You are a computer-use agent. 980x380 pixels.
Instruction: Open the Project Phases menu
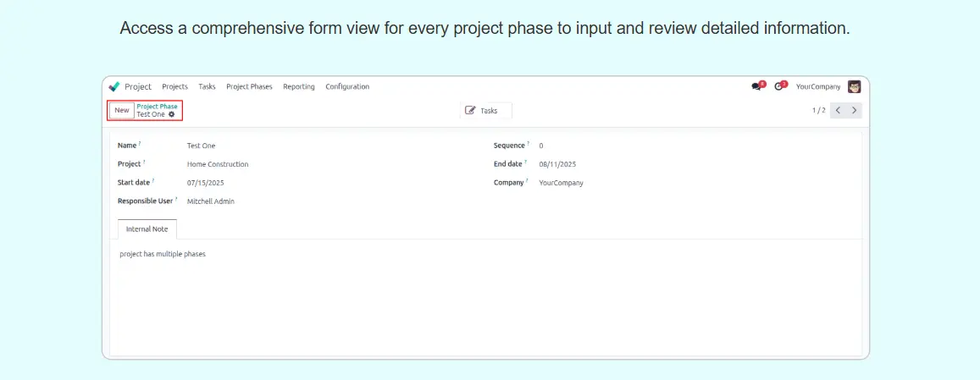point(249,86)
